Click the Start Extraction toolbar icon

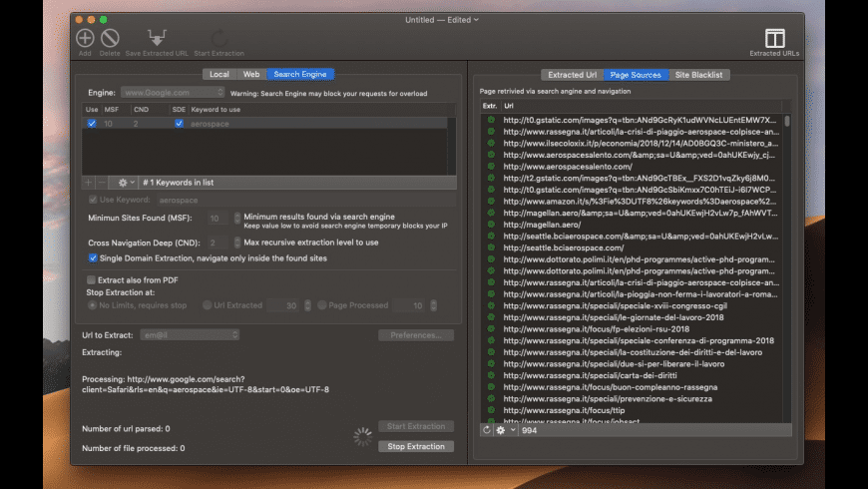click(x=219, y=38)
